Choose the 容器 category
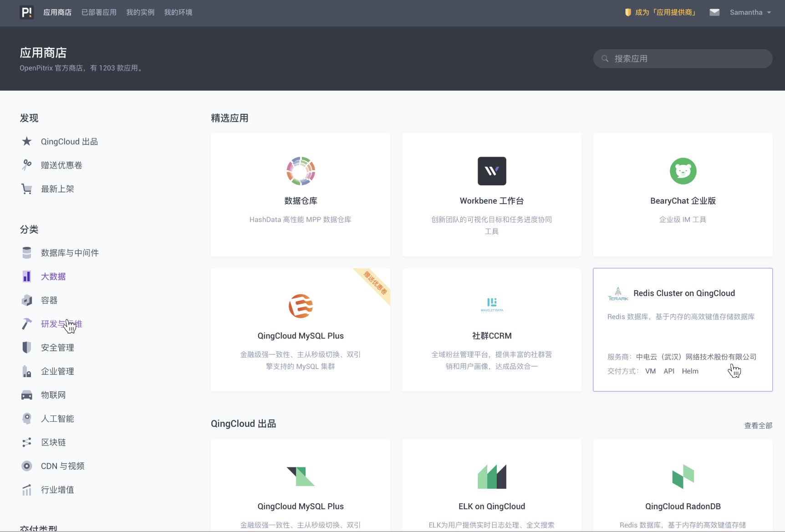 coord(49,300)
